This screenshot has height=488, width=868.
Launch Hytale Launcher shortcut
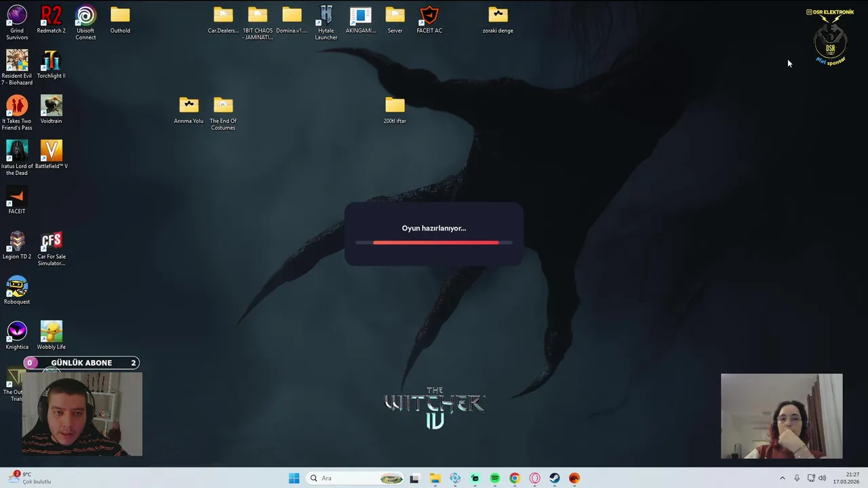(x=326, y=23)
